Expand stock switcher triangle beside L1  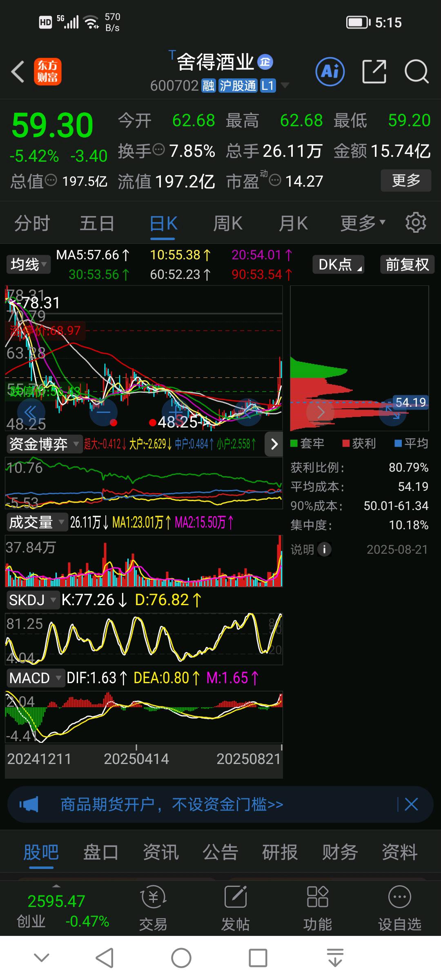285,85
